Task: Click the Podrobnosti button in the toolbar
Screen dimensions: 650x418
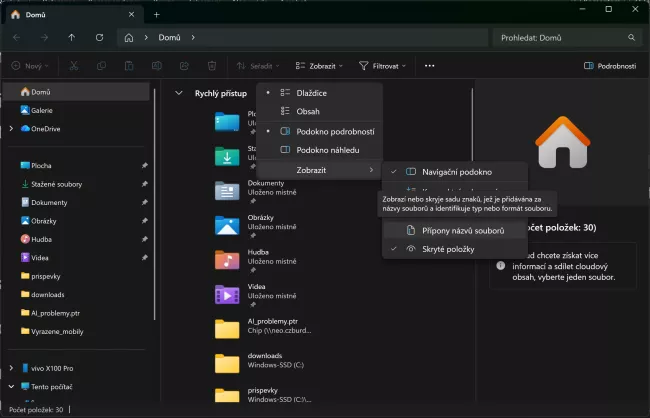Action: (x=611, y=66)
